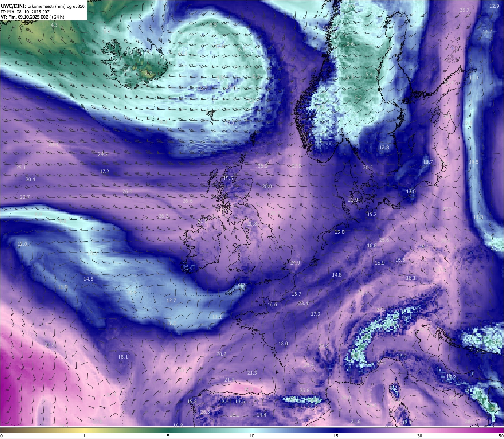Viewport: 504px width, 439px height.
Task: Click the 12.7 value label
Action: [x=171, y=300]
